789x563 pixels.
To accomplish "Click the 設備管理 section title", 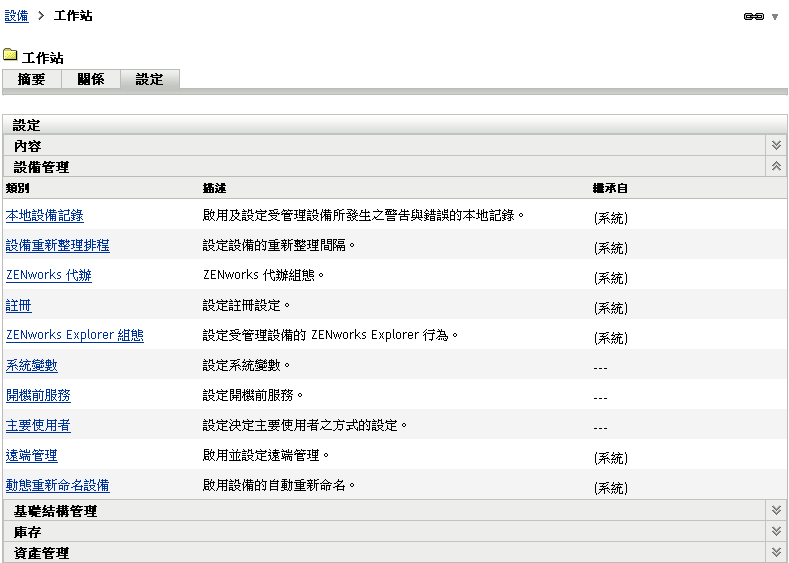I will pyautogui.click(x=41, y=167).
